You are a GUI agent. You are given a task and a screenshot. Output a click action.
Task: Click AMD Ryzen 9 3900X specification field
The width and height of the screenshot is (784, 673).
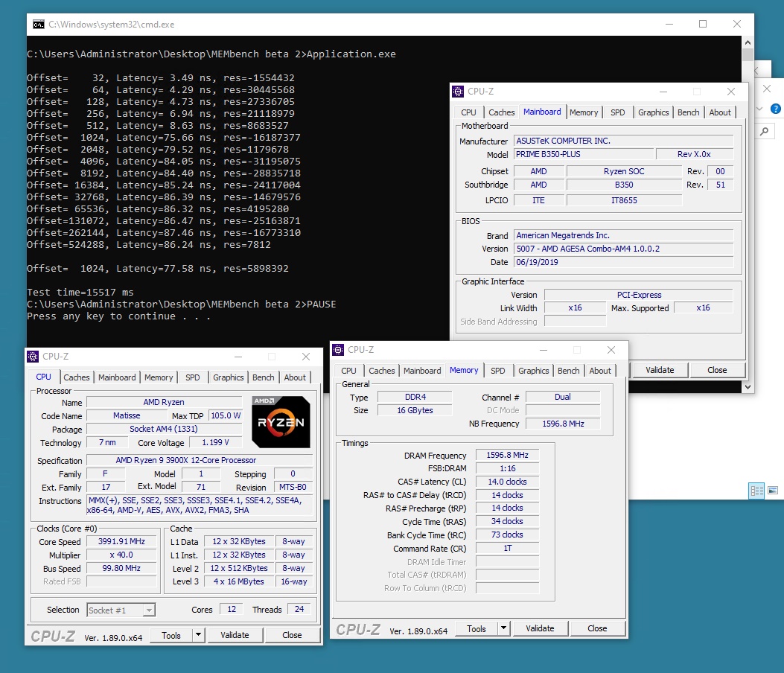click(x=200, y=461)
